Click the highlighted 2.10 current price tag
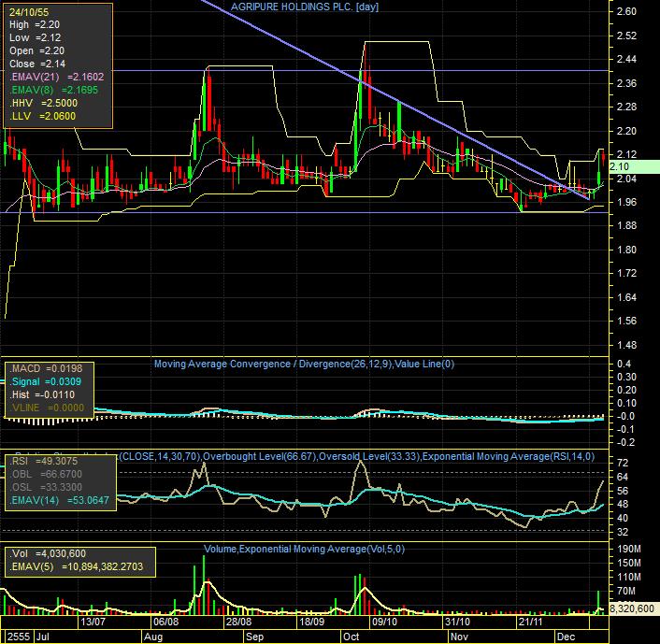The width and height of the screenshot is (660, 644). pos(634,166)
